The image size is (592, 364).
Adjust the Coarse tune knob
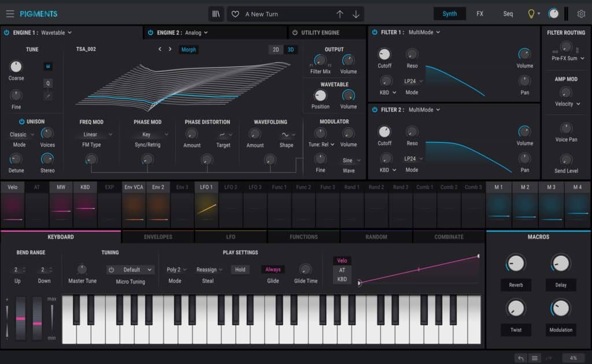click(x=16, y=67)
